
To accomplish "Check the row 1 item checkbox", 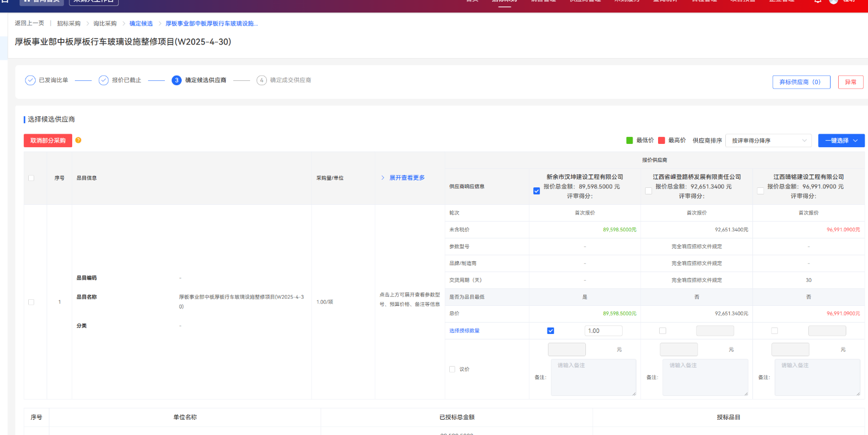I will 31,302.
